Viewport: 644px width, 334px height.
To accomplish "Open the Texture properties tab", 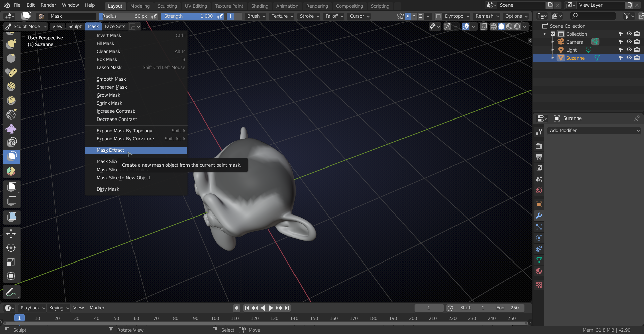I will [539, 285].
